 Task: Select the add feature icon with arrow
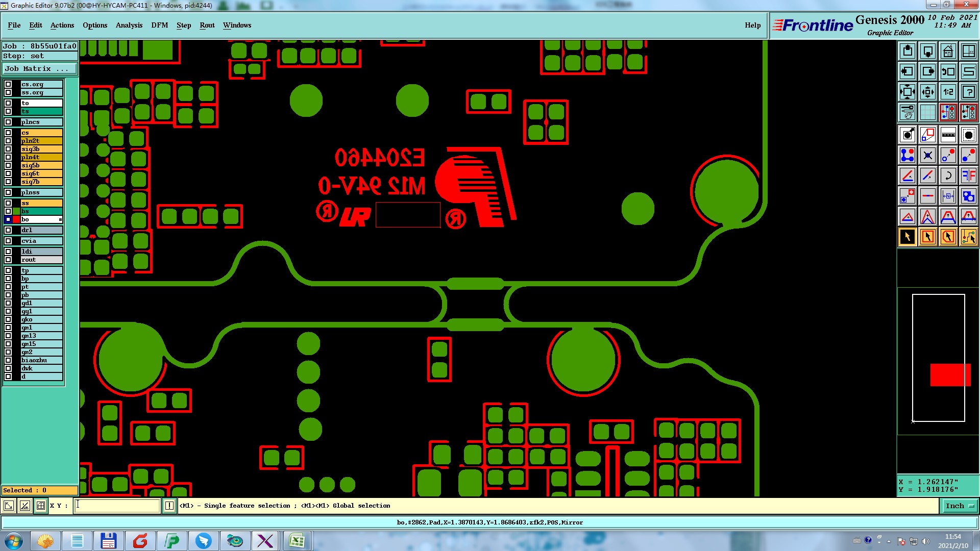click(x=908, y=135)
